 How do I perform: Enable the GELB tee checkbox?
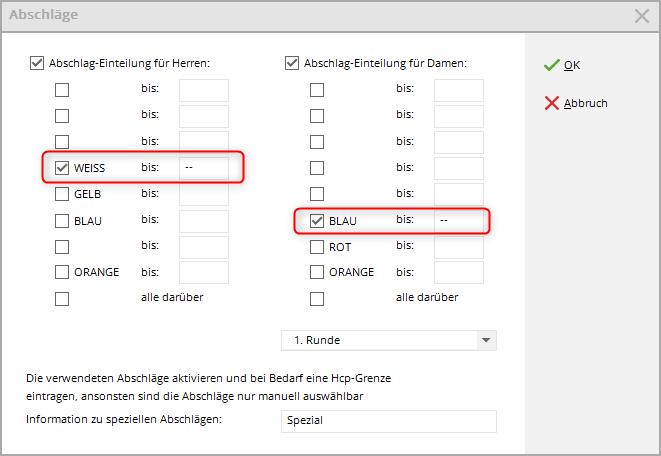(x=62, y=194)
